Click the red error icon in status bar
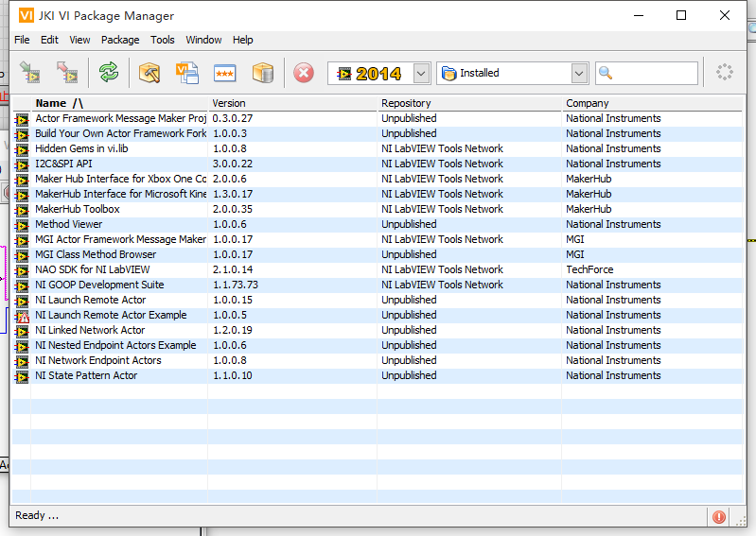This screenshot has width=756, height=536. pyautogui.click(x=719, y=517)
